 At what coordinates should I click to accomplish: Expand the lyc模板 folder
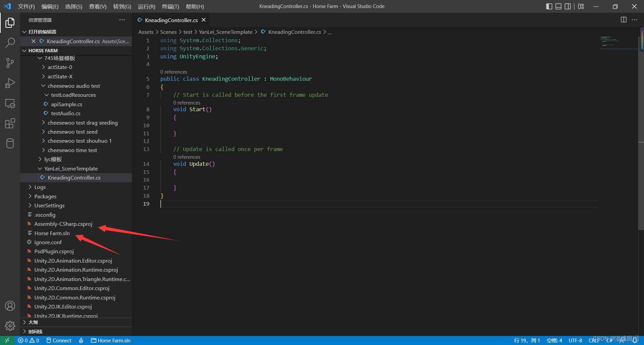(x=76, y=159)
